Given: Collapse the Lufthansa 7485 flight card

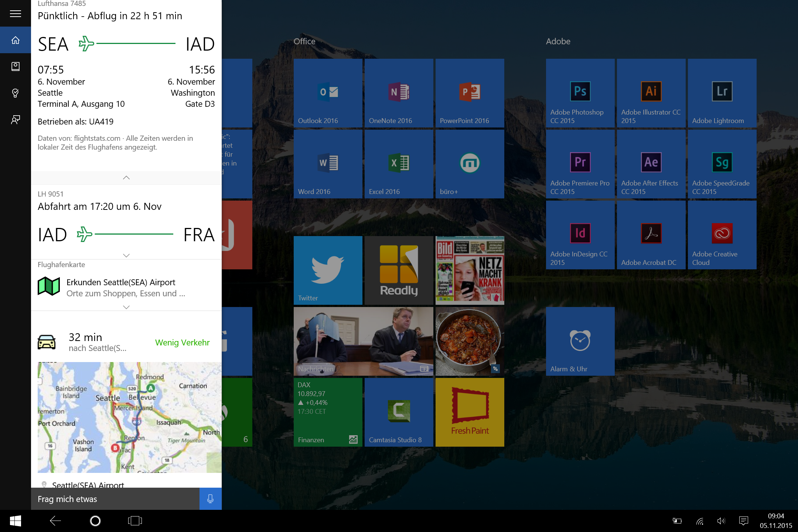Looking at the screenshot, I should 126,178.
